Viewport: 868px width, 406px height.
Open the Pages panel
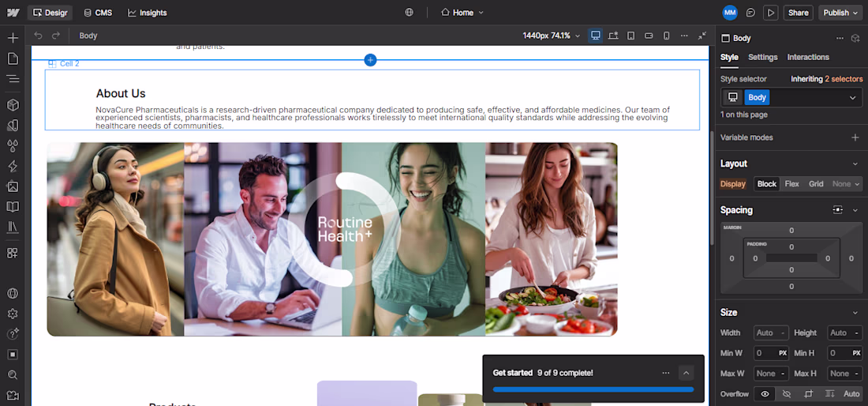[x=13, y=58]
